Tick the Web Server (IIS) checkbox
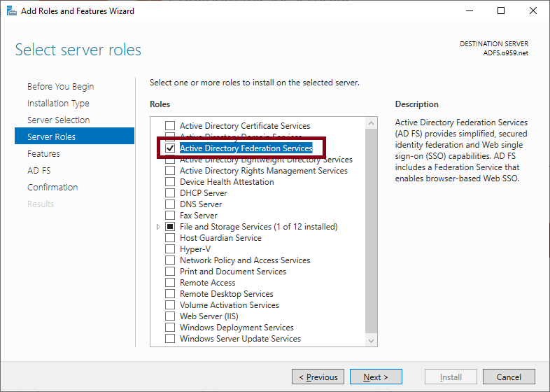The height and width of the screenshot is (392, 550). [170, 316]
